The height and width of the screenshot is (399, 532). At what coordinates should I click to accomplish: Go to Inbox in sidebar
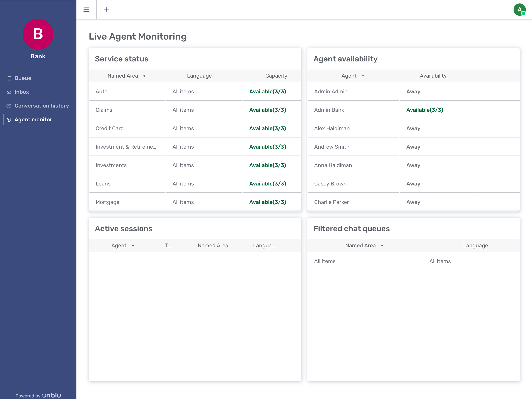22,92
